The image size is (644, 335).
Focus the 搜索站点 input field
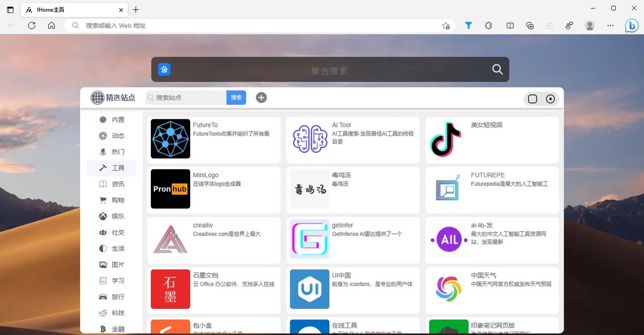tap(186, 98)
